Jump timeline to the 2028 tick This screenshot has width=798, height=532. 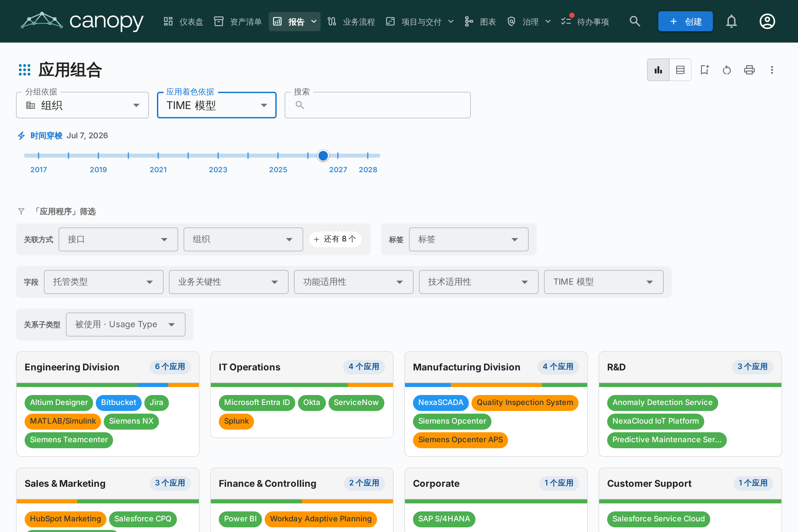pos(368,156)
